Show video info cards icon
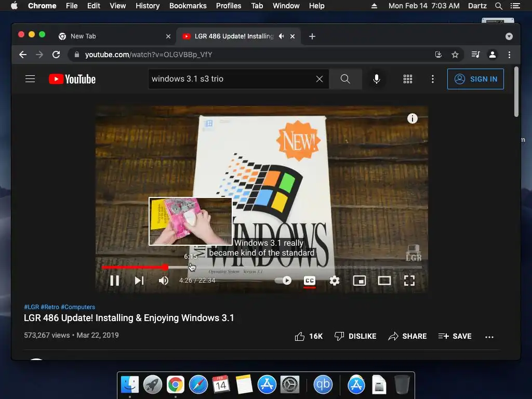 412,118
